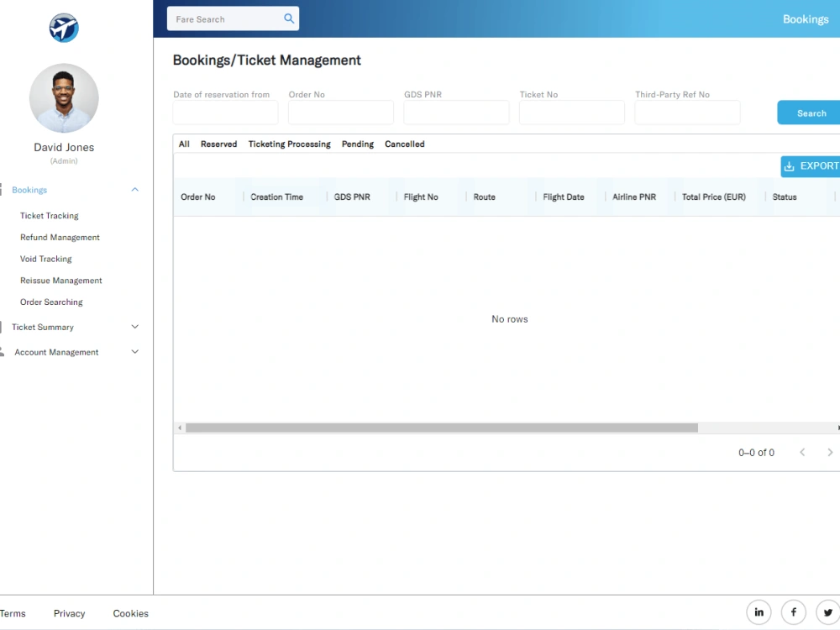Switch to the Cancelled tab
Screen dimensions: 840x630
405,144
